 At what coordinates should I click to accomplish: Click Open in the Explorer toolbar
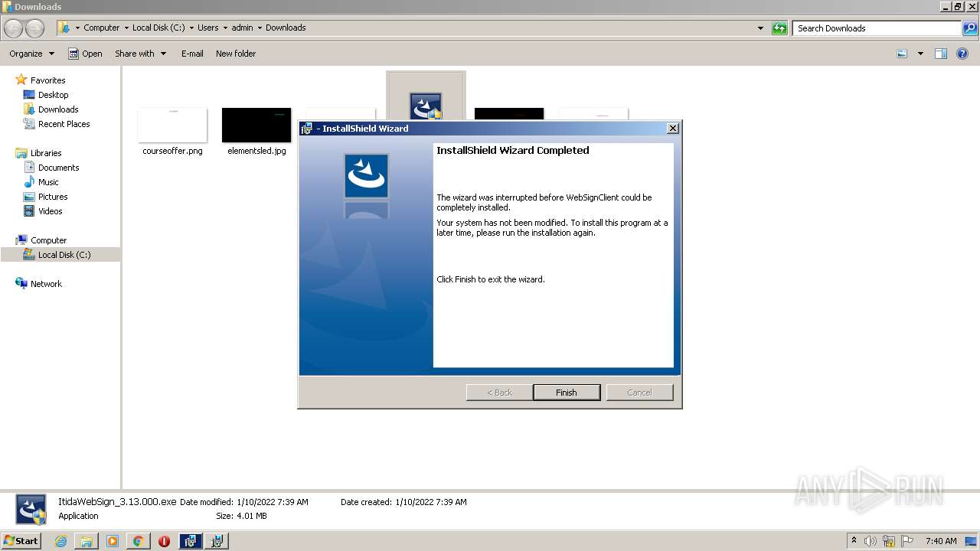(85, 54)
